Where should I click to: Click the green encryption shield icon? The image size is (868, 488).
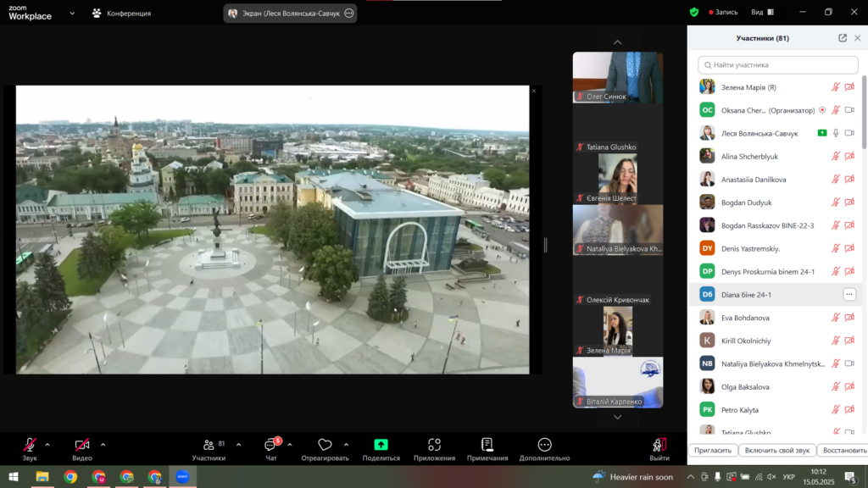pos(693,13)
